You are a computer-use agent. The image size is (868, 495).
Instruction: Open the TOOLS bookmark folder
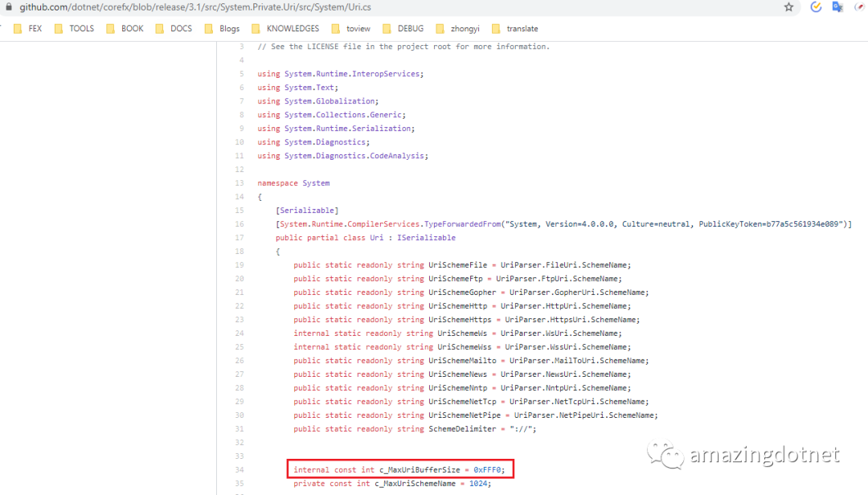74,29
